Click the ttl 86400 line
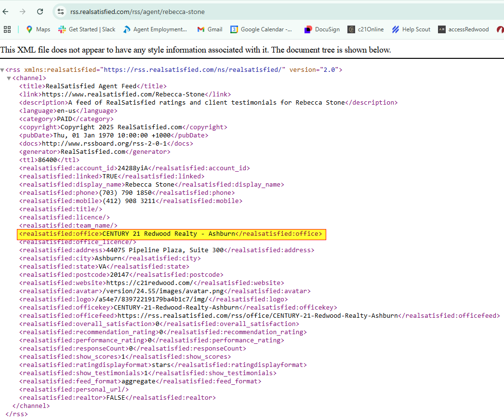This screenshot has height=420, width=504. click(49, 160)
